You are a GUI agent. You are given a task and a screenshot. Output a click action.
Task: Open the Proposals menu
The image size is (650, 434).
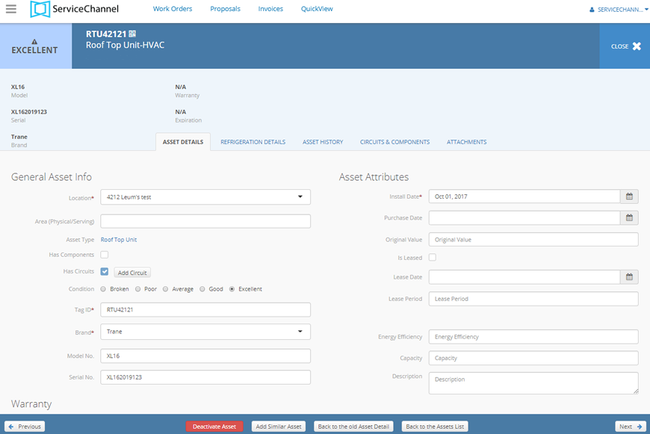225,9
